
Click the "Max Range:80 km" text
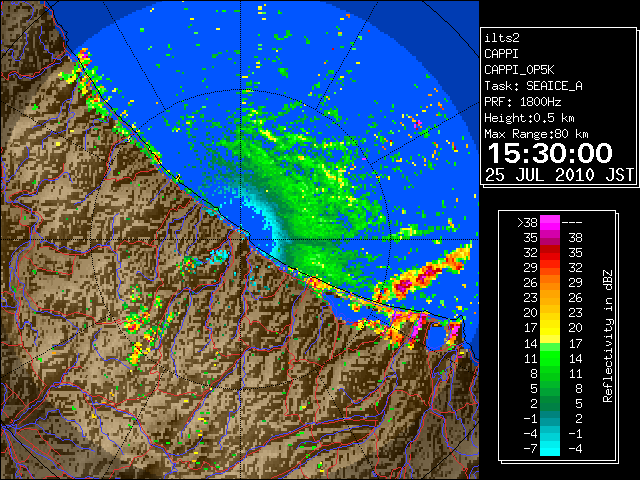536,134
